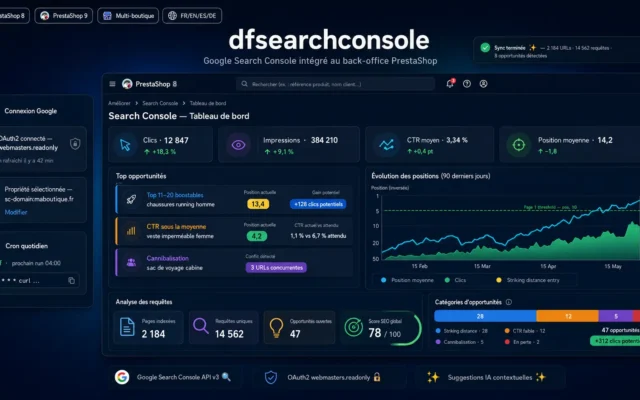
Task: Click the En perte · 2 legend item
Action: click(x=522, y=342)
